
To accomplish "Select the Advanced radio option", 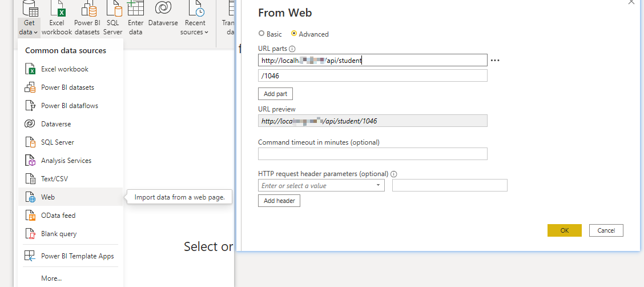I will (x=293, y=34).
